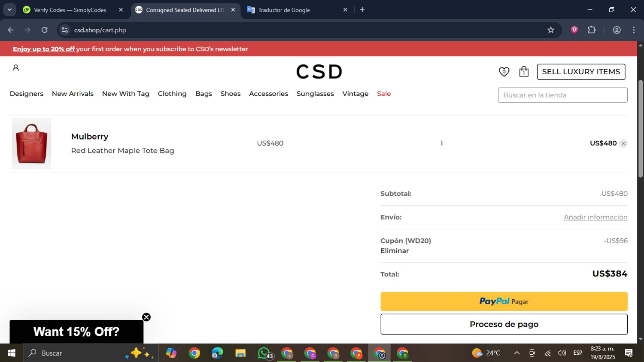Switch to Traductor de Google tab
644x362 pixels.
284,10
